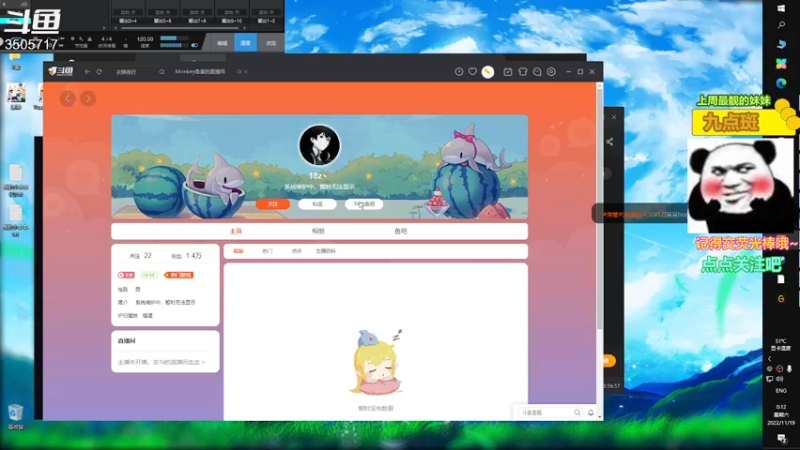
Task: Close the background panel behind Douyu
Action: point(614,117)
